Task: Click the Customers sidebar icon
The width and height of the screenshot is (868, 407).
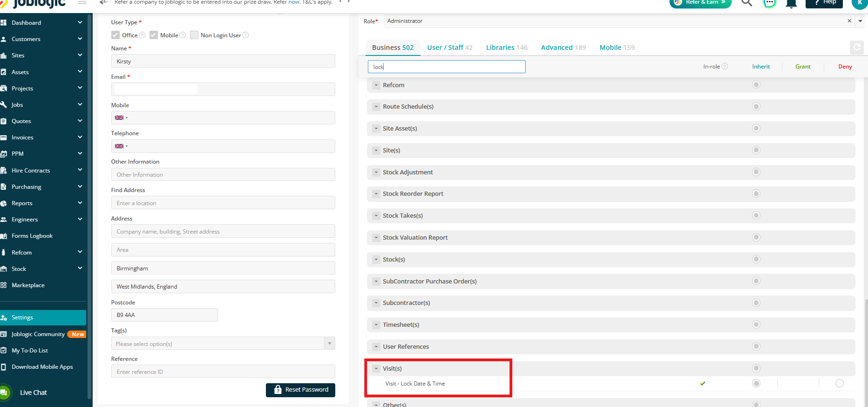Action: 3,39
